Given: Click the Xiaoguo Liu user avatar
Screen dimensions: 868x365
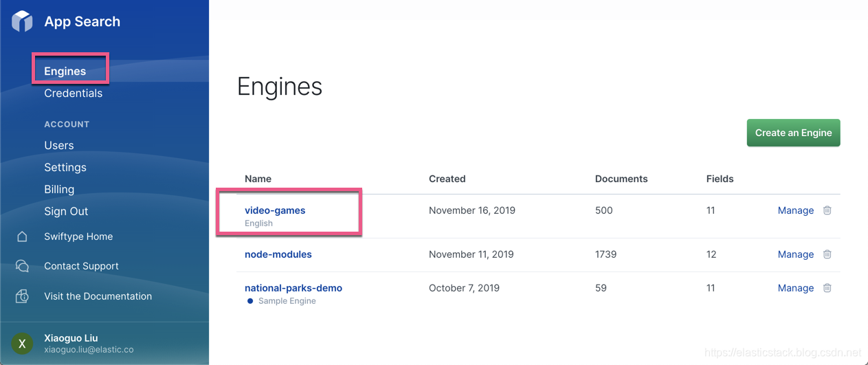Looking at the screenshot, I should 22,344.
